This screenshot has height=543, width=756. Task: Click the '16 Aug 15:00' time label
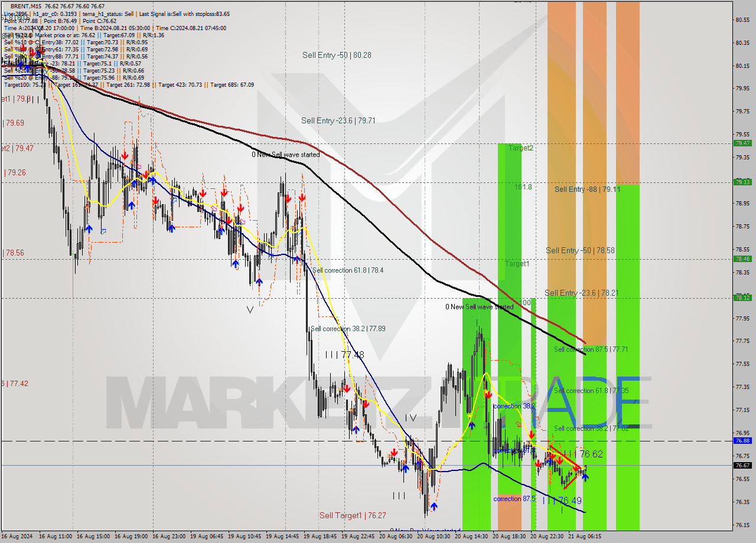point(93,537)
